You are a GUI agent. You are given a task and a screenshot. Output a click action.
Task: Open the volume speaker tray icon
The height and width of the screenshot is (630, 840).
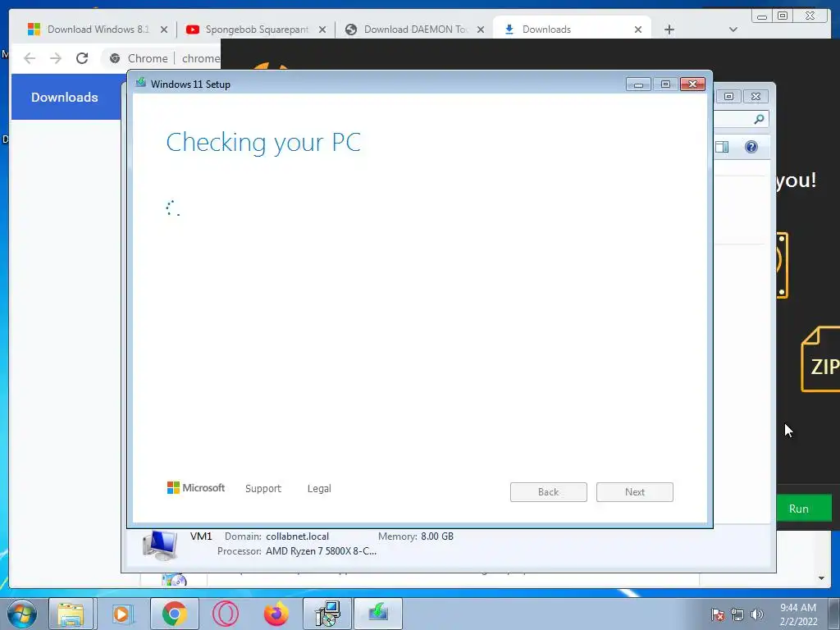tap(756, 614)
